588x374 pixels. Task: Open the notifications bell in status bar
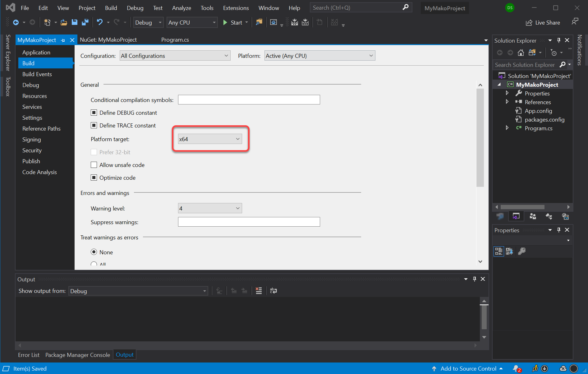click(x=517, y=368)
